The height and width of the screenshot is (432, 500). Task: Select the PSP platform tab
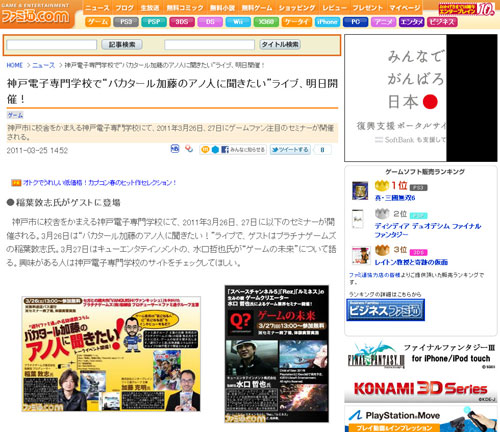(154, 22)
